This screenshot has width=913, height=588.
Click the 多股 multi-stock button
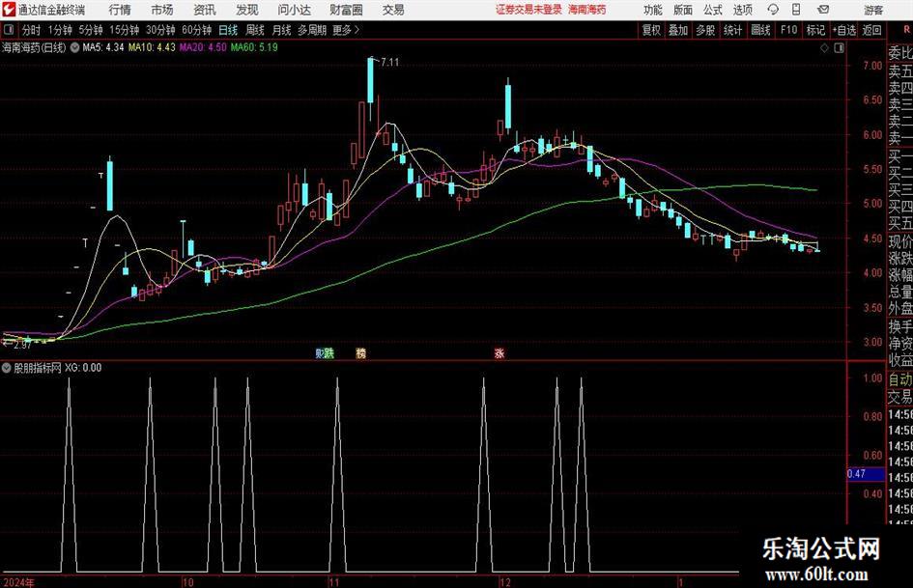coord(705,30)
